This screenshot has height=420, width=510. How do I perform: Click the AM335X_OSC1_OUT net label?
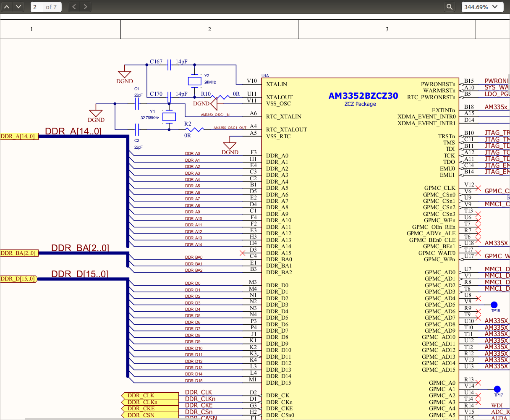click(x=230, y=128)
